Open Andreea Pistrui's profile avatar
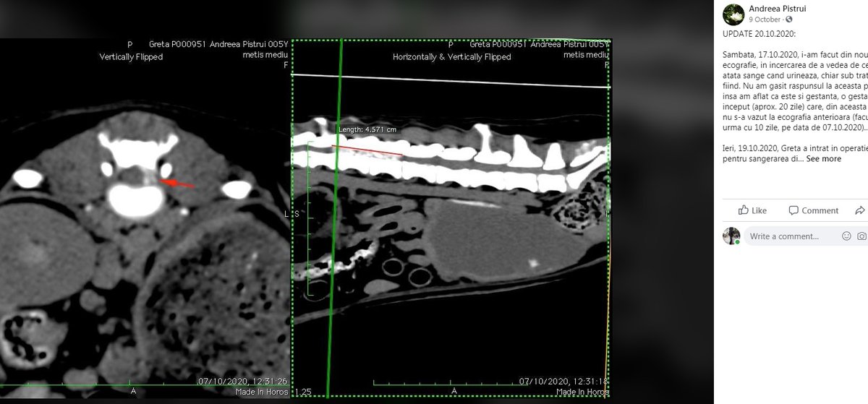This screenshot has height=404, width=868. pyautogui.click(x=735, y=14)
